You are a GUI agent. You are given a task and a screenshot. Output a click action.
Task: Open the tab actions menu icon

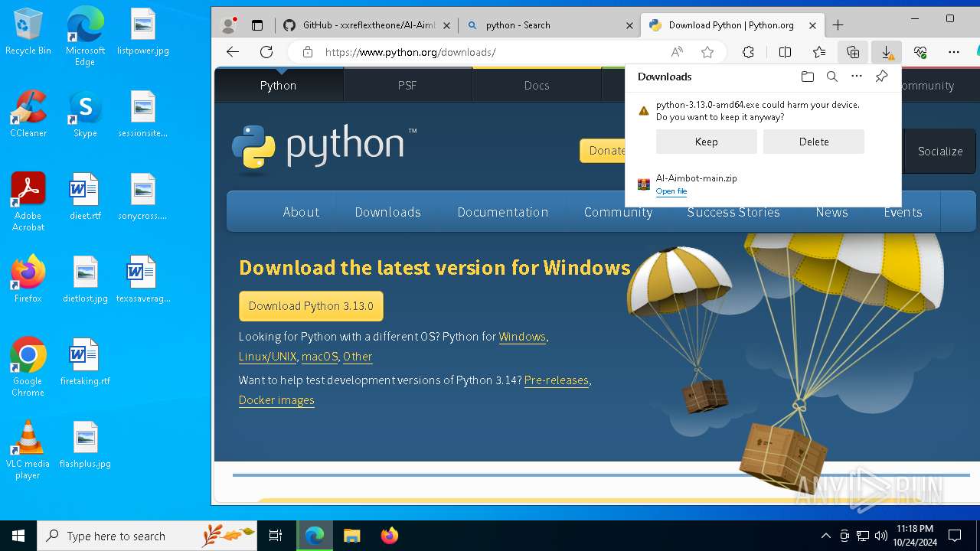click(257, 25)
